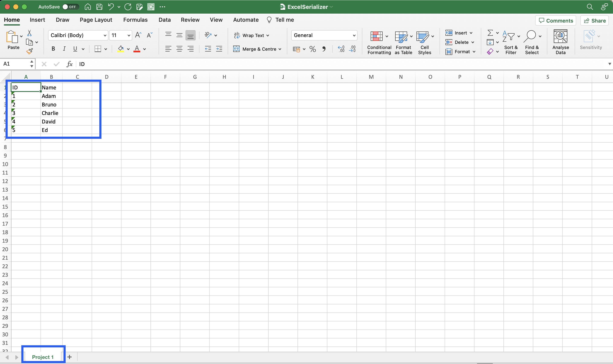Expand the formula bar arrow
Viewport: 613px width, 364px height.
point(609,64)
